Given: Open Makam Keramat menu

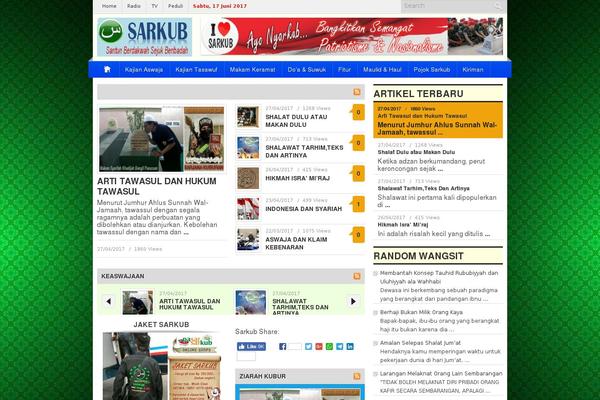Looking at the screenshot, I should [253, 70].
